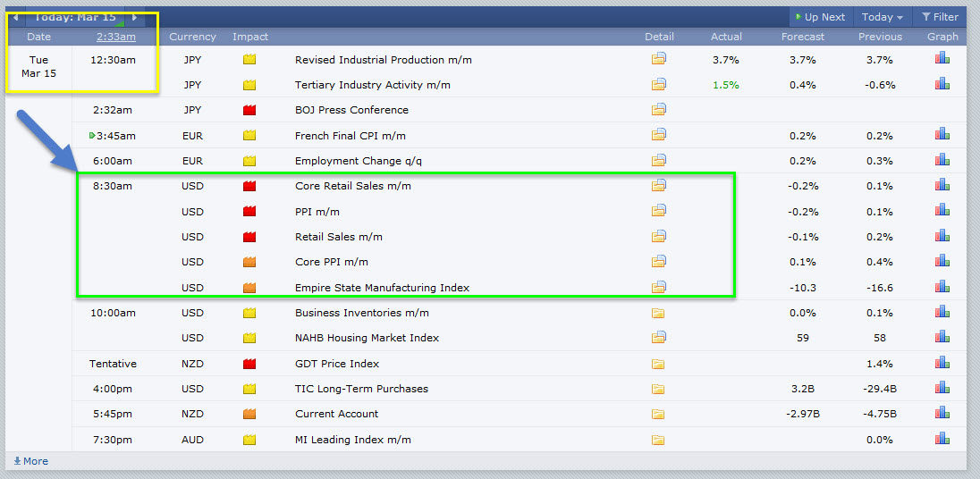Show graph for GDT Price Index
This screenshot has height=479, width=980.
tap(942, 362)
